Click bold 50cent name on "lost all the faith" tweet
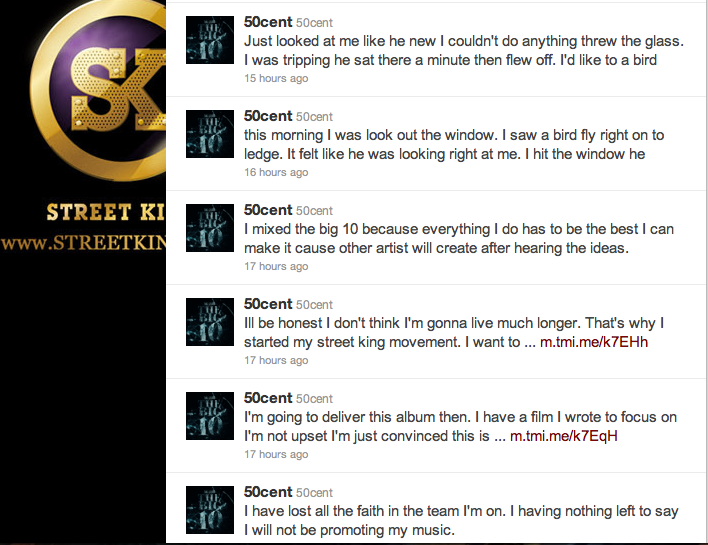 point(268,492)
